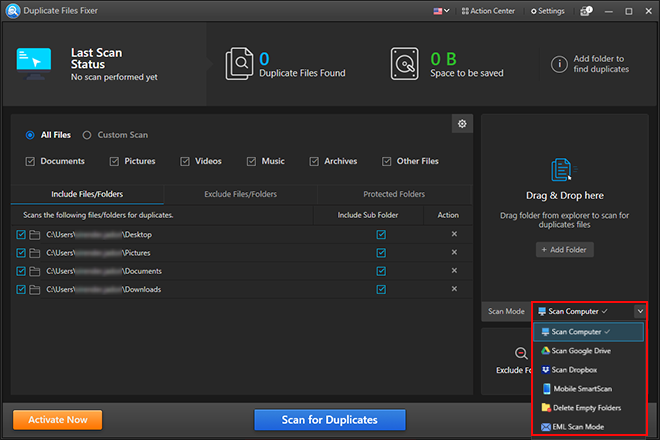660x440 pixels.
Task: Remove the Downloads folder with its X icon
Action: coord(454,289)
